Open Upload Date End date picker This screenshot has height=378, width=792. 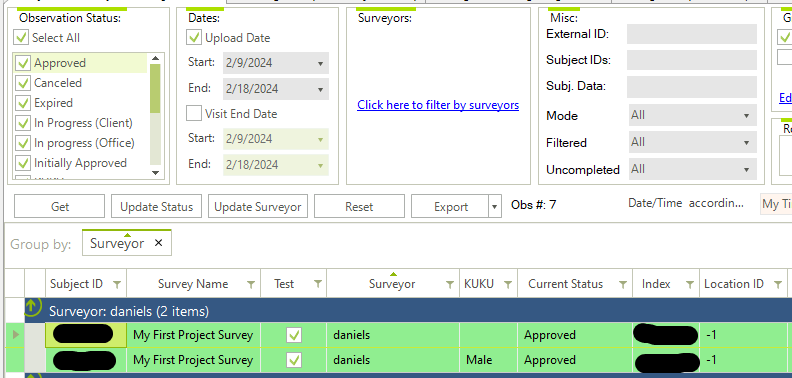click(320, 89)
